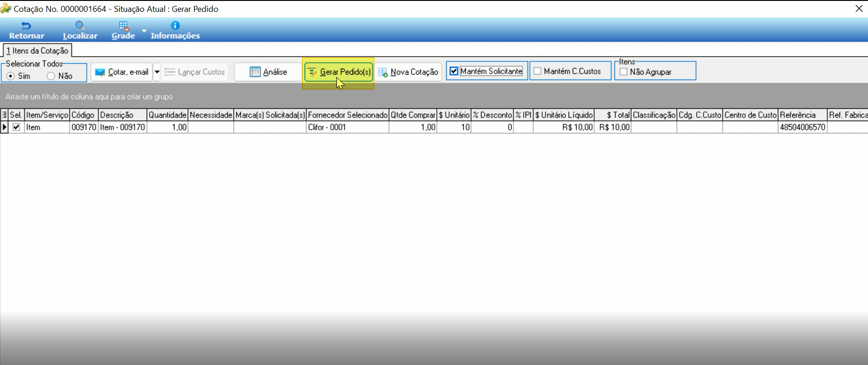Open dropdown arrow beside Cotar, e-mail
The image size is (868, 365).
click(x=157, y=72)
